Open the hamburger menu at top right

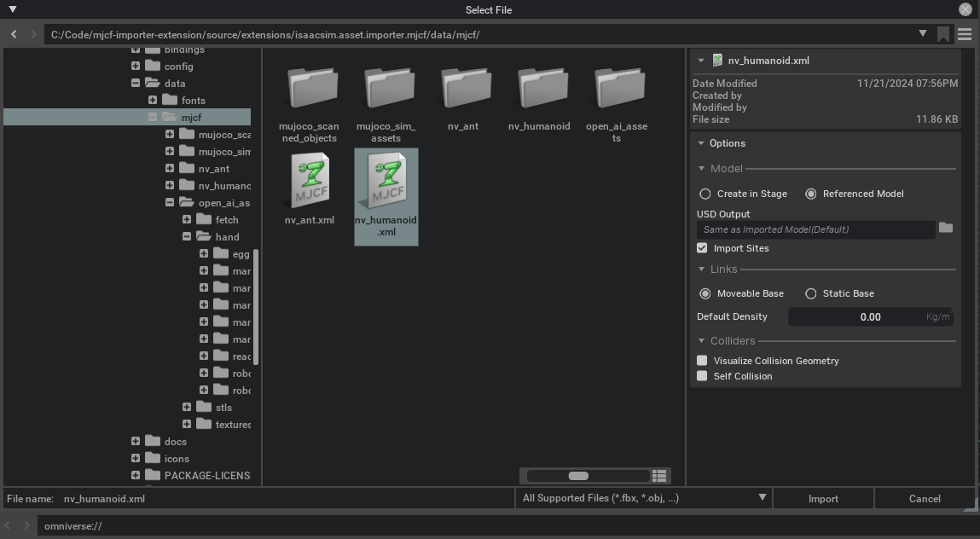965,34
